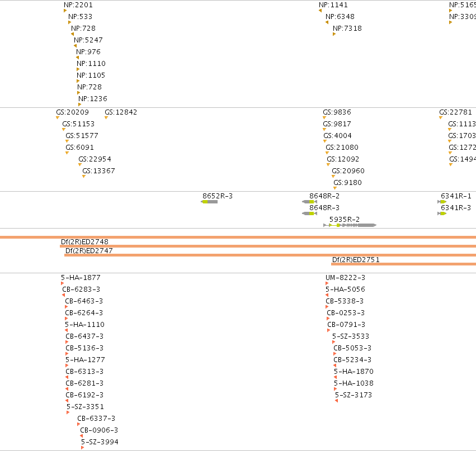Click the triangle marker under NP:7318
The image size is (476, 451).
(x=334, y=34)
